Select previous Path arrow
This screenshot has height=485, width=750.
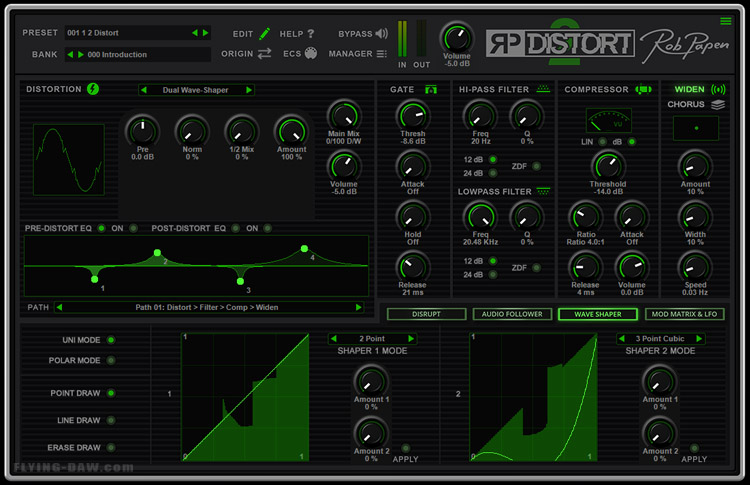pyautogui.click(x=59, y=307)
